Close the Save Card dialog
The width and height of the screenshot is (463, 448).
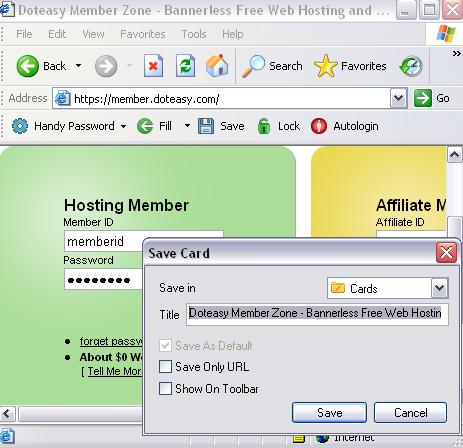pyautogui.click(x=446, y=253)
